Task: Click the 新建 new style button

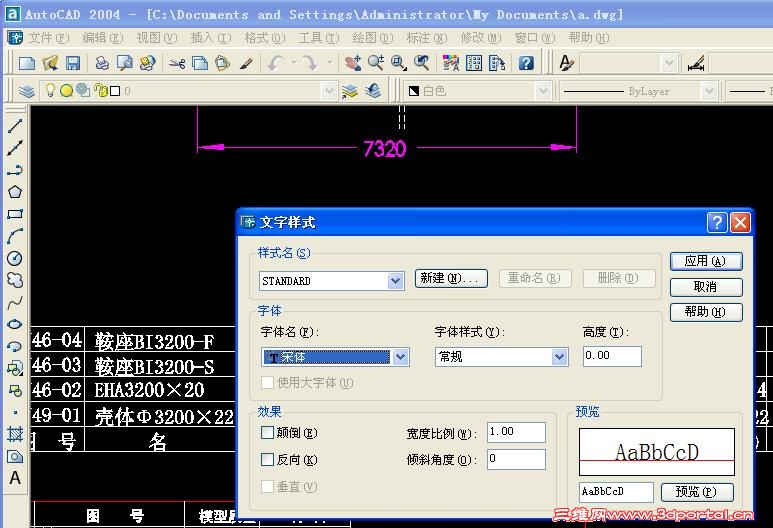Action: [x=451, y=278]
